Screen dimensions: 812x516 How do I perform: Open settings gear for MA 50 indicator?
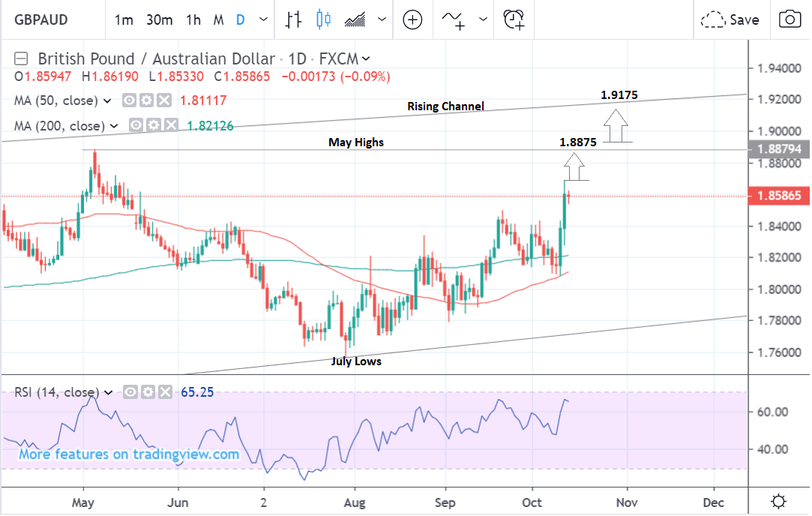pos(147,100)
